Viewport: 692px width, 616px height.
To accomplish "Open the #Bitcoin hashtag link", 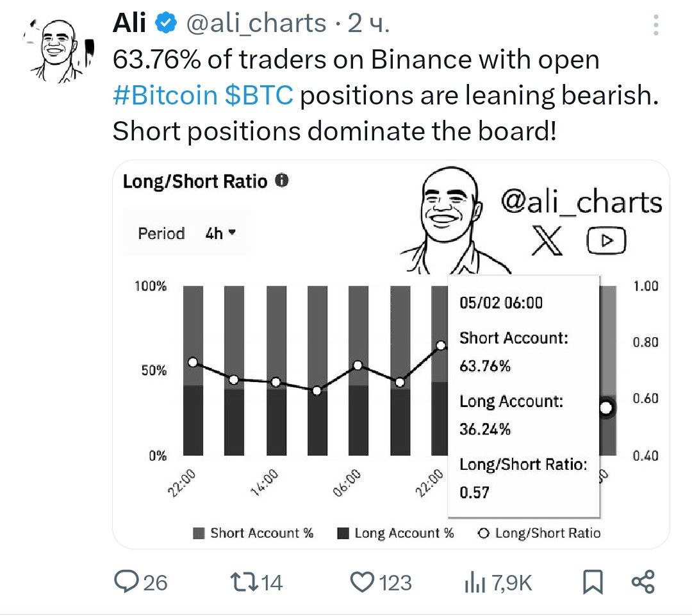I will 165,96.
